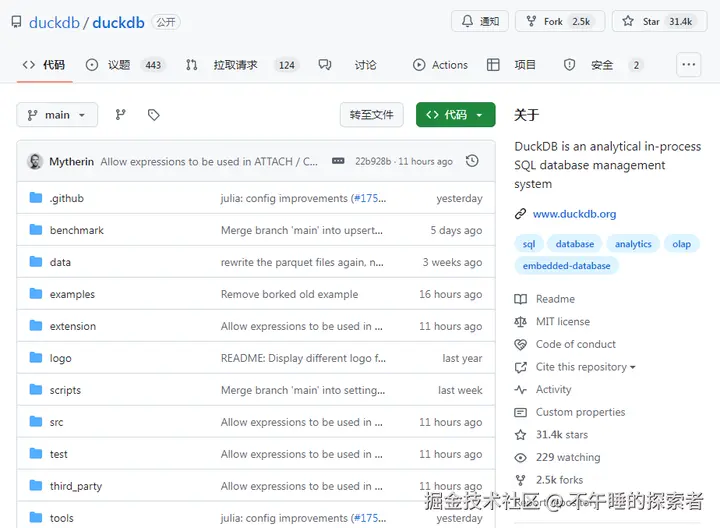720x528 pixels.
Task: Click the benchmark folder icon
Action: (36, 230)
